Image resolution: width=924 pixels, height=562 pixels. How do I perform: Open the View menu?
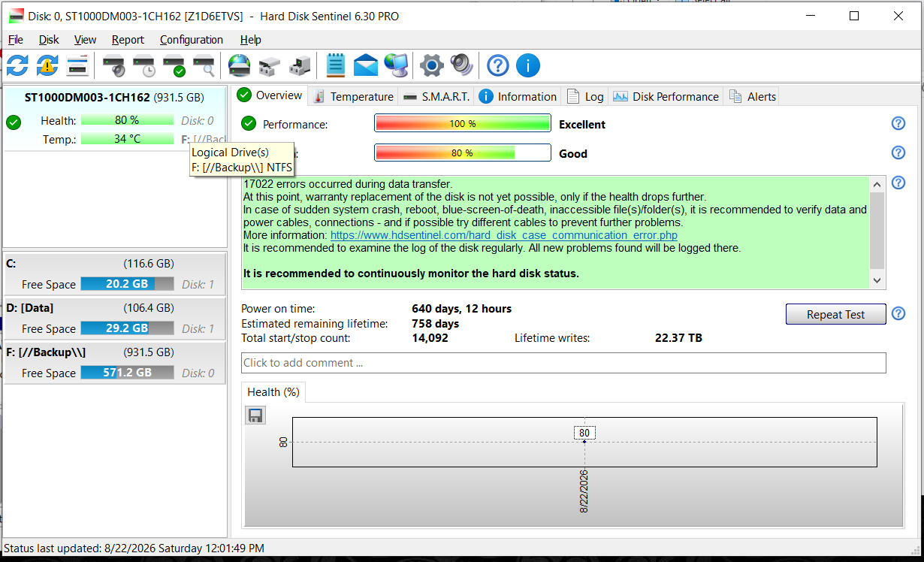(x=85, y=40)
